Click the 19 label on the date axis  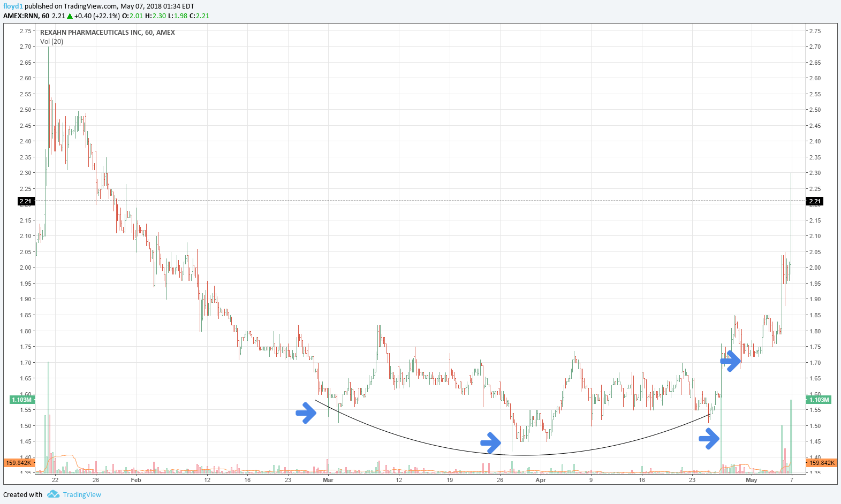point(450,480)
